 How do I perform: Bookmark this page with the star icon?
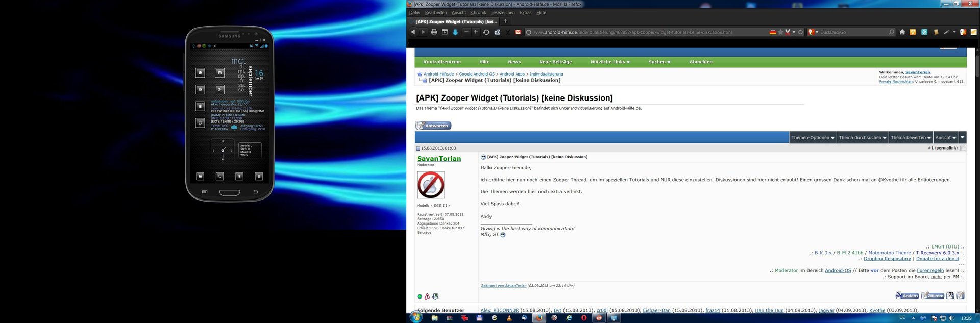point(780,32)
